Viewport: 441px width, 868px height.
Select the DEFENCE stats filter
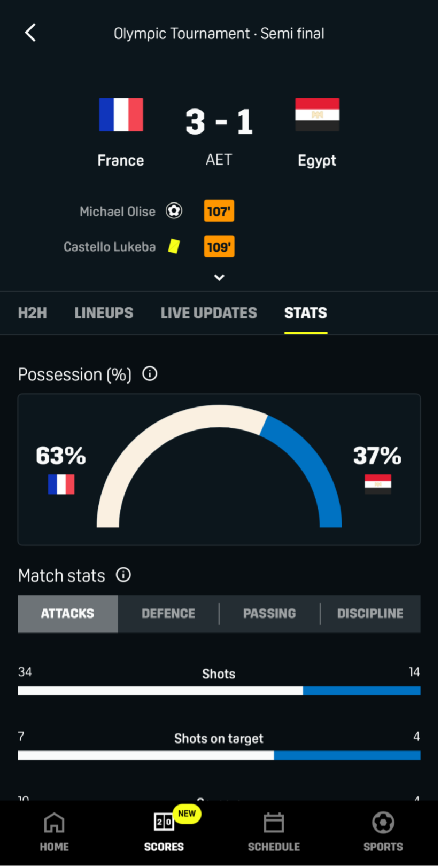pos(168,613)
